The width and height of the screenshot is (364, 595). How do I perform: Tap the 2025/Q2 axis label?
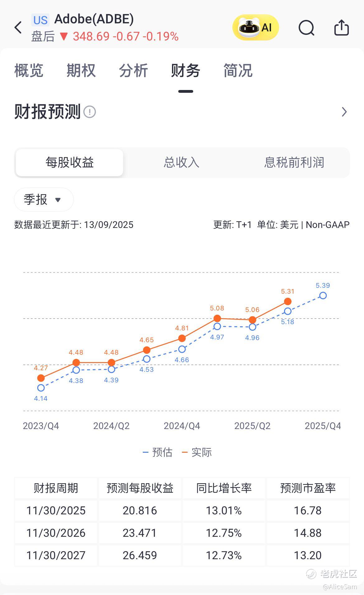pyautogui.click(x=252, y=426)
